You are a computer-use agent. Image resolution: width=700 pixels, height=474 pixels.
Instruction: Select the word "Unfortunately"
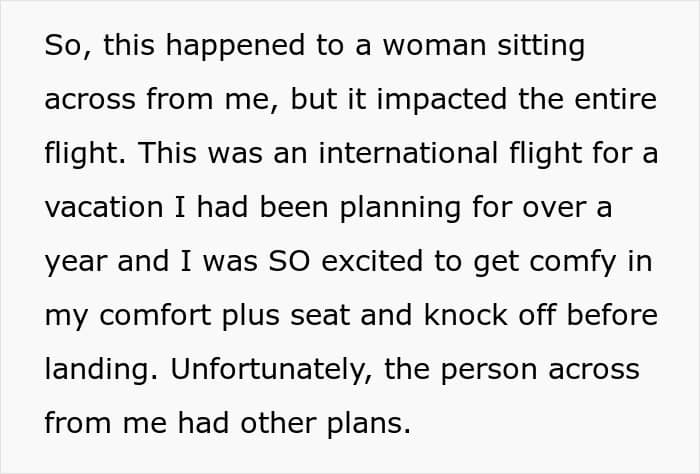click(x=271, y=370)
